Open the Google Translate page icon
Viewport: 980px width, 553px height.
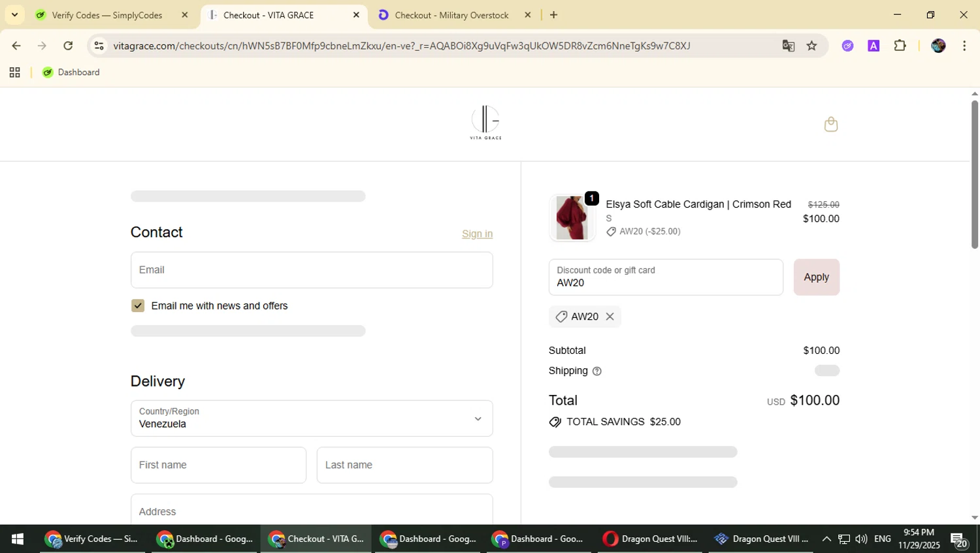[x=789, y=46]
